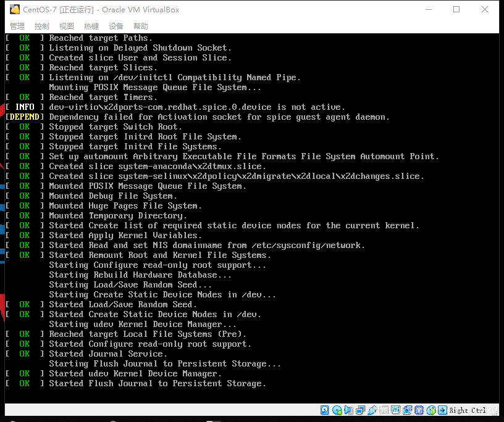The width and height of the screenshot is (504, 422).
Task: Click 'Started Flush Journal to Persistent Storage.'
Action: [157, 384]
